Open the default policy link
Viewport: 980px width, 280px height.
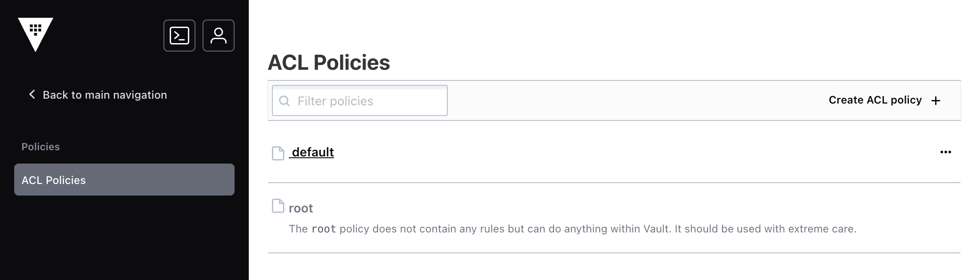pyautogui.click(x=311, y=152)
